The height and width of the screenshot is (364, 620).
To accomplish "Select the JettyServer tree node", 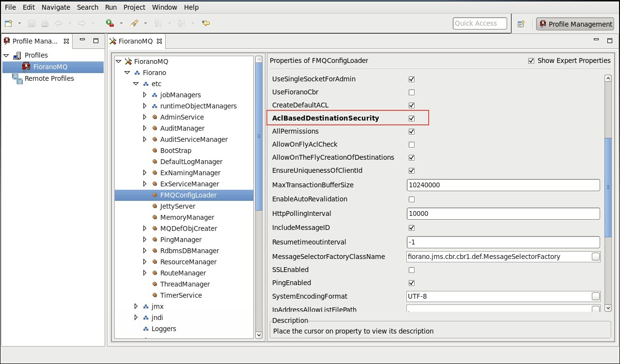I will pyautogui.click(x=178, y=206).
